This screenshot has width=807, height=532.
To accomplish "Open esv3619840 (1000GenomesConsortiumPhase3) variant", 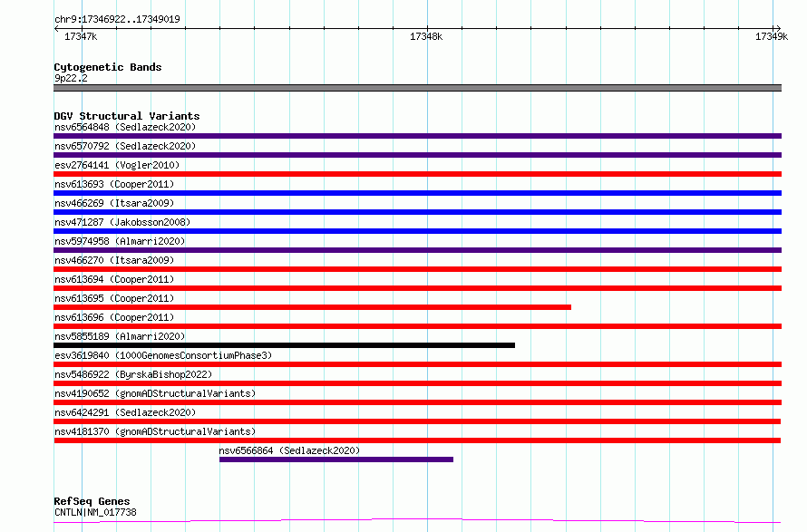I will click(x=417, y=364).
